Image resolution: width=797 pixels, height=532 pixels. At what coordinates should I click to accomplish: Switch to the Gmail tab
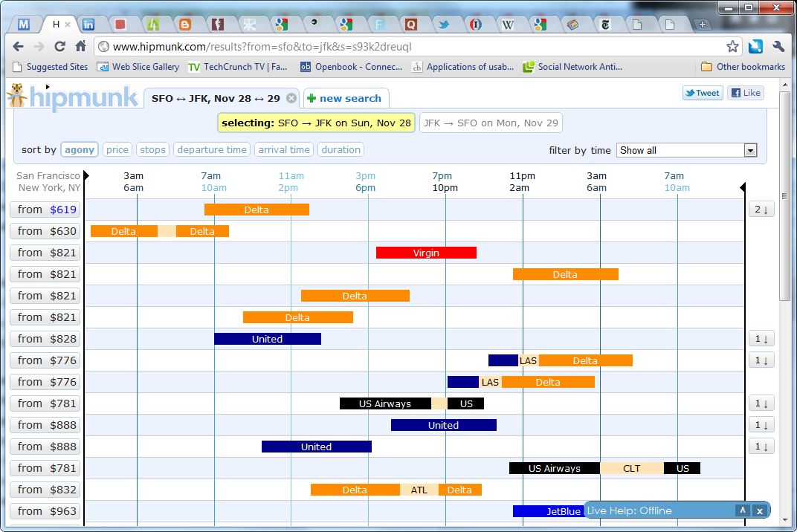pos(23,25)
